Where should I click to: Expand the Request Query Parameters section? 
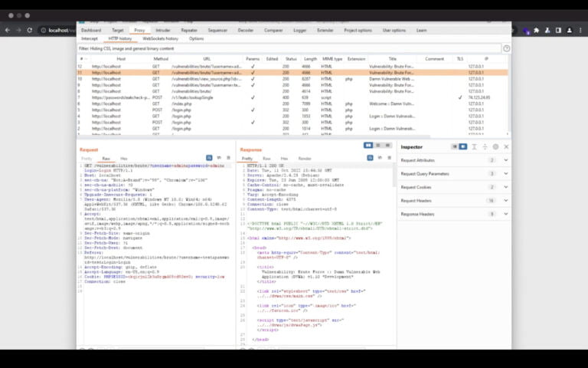506,174
